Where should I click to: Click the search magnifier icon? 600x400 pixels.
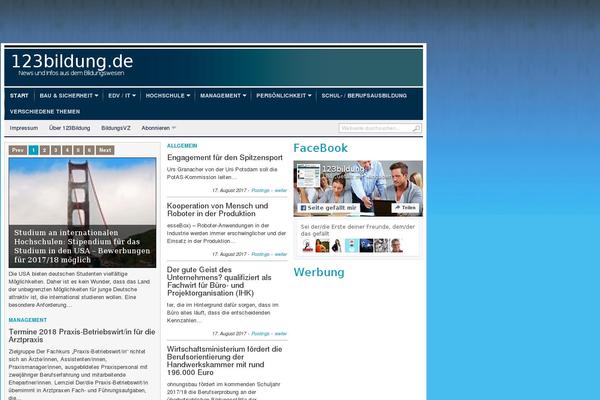click(416, 128)
